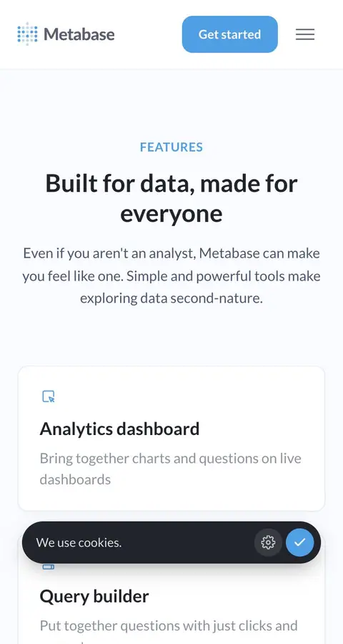Click the Analytics dashboard cursor icon

click(49, 396)
